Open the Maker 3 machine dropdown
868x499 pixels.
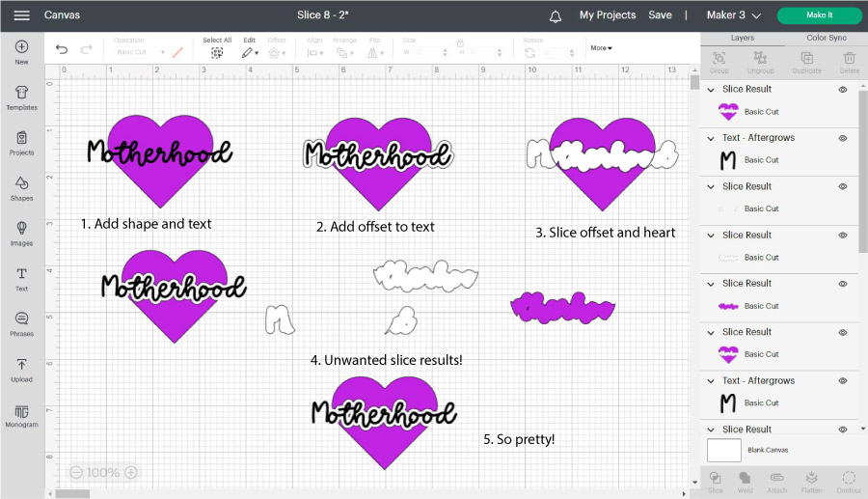[x=734, y=15]
